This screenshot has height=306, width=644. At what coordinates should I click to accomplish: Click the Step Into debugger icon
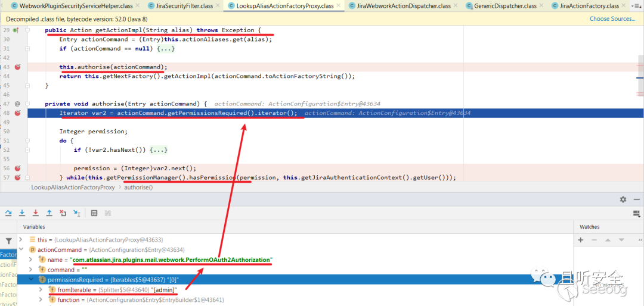click(22, 213)
